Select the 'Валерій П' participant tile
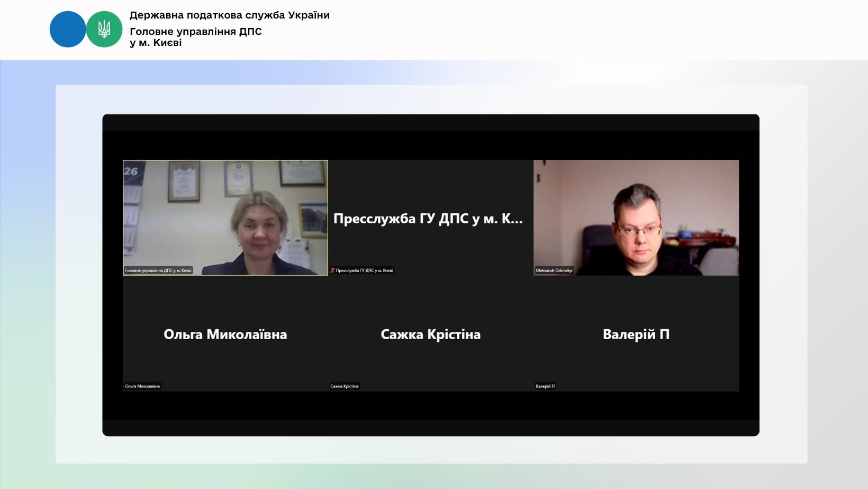The width and height of the screenshot is (868, 489). point(636,334)
